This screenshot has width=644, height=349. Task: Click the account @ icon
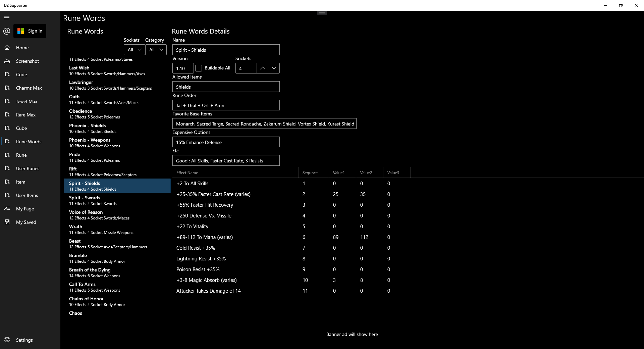tap(6, 31)
